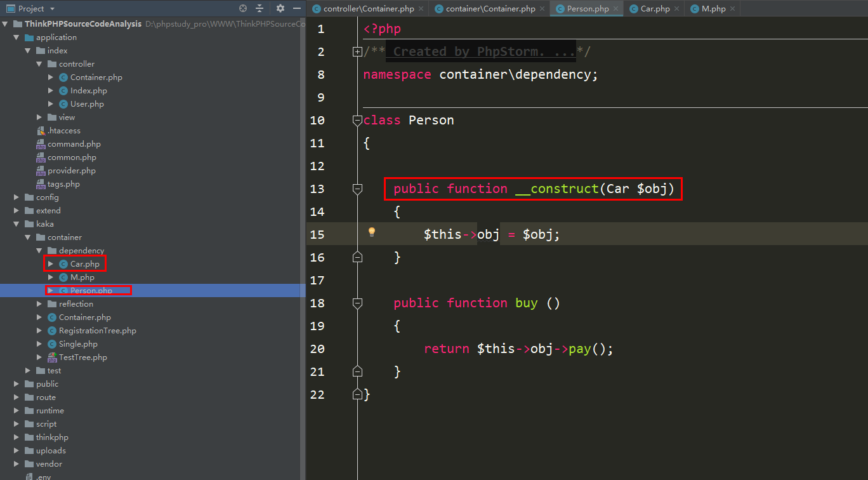Click the TestTree.php file icon
The image size is (868, 480).
tap(52, 357)
